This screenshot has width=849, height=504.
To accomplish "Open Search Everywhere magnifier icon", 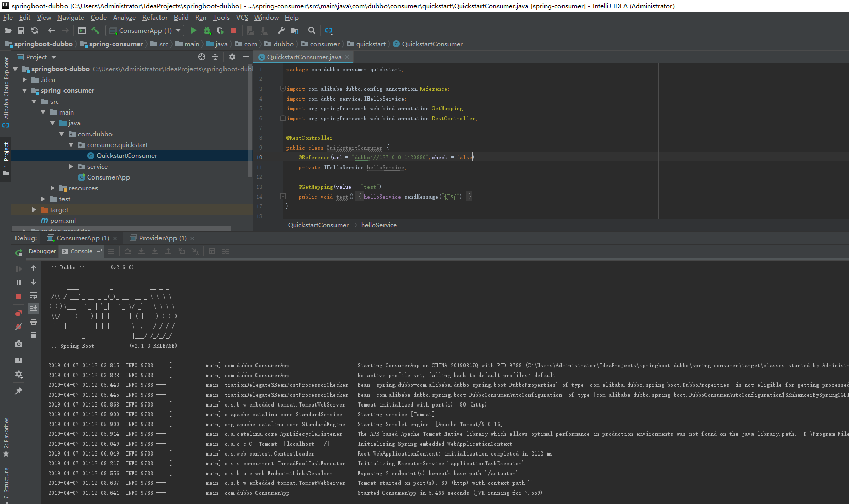I will click(312, 31).
